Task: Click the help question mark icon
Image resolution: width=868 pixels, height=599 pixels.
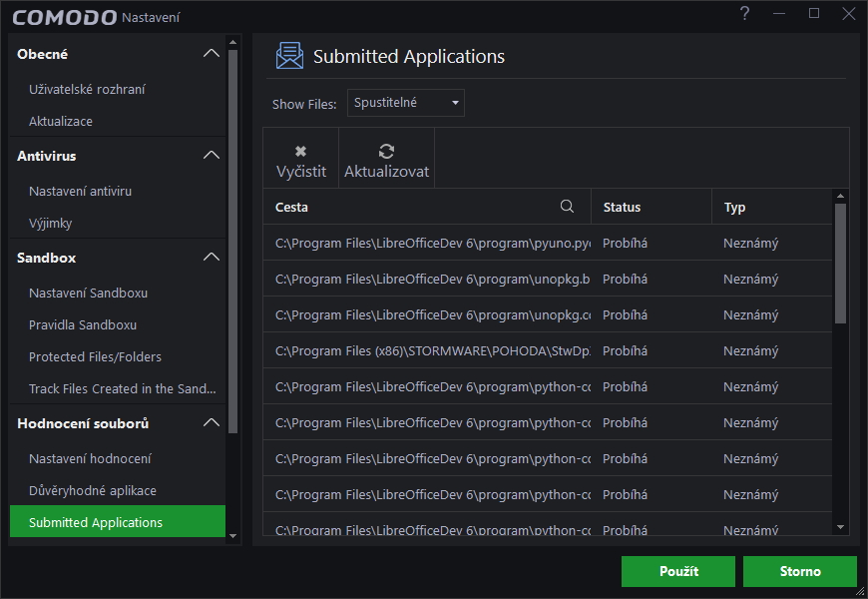Action: point(744,14)
